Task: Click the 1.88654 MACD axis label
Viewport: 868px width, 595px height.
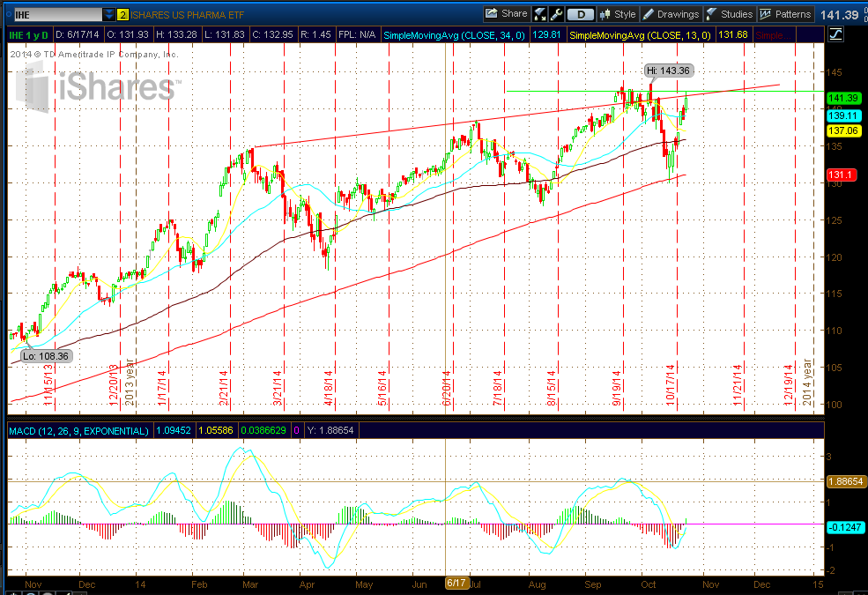Action: pyautogui.click(x=845, y=481)
